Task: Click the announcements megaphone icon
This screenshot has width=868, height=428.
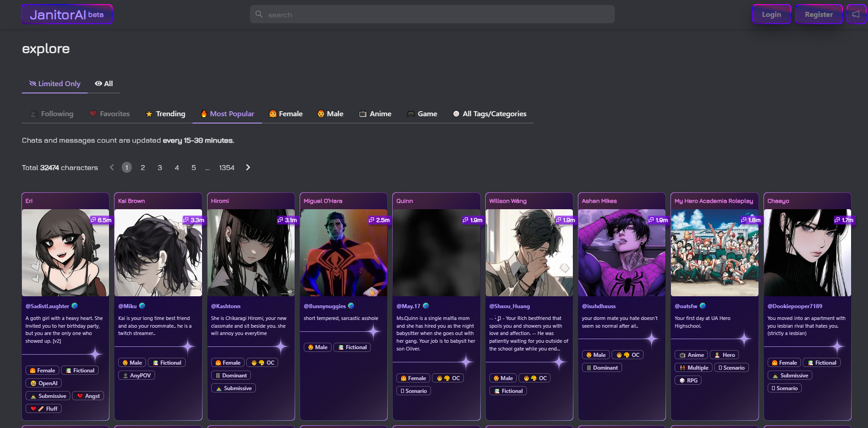Action: coord(856,15)
